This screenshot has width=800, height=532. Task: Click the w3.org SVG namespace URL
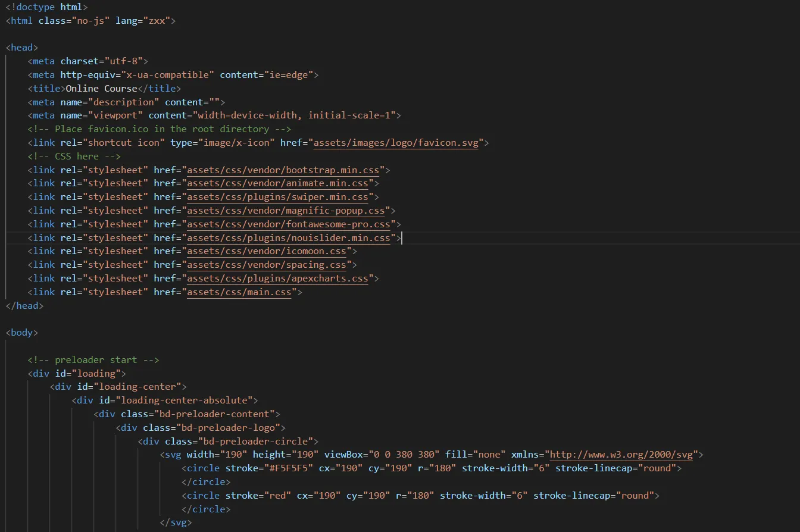(621, 455)
